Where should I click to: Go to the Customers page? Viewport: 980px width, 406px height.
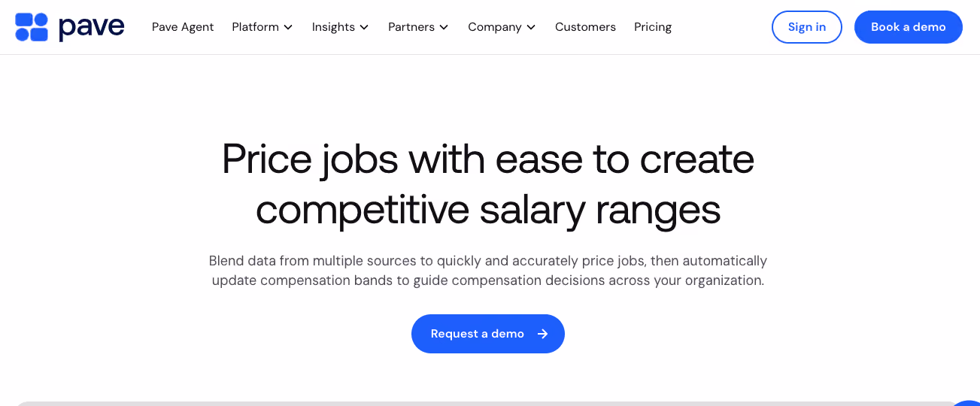pyautogui.click(x=585, y=27)
